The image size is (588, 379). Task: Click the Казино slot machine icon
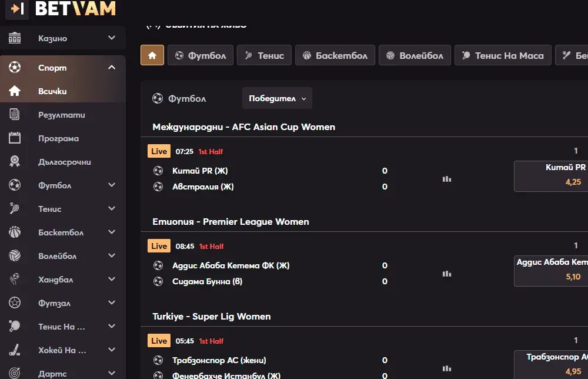(15, 38)
